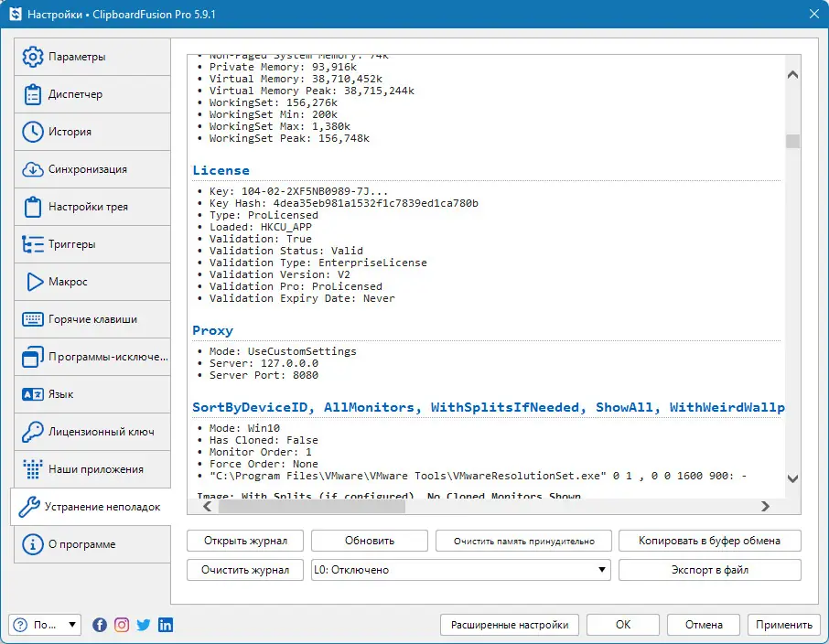This screenshot has height=644, width=829.
Task: Click the horizontal scrollbar right arrow
Action: (x=765, y=507)
